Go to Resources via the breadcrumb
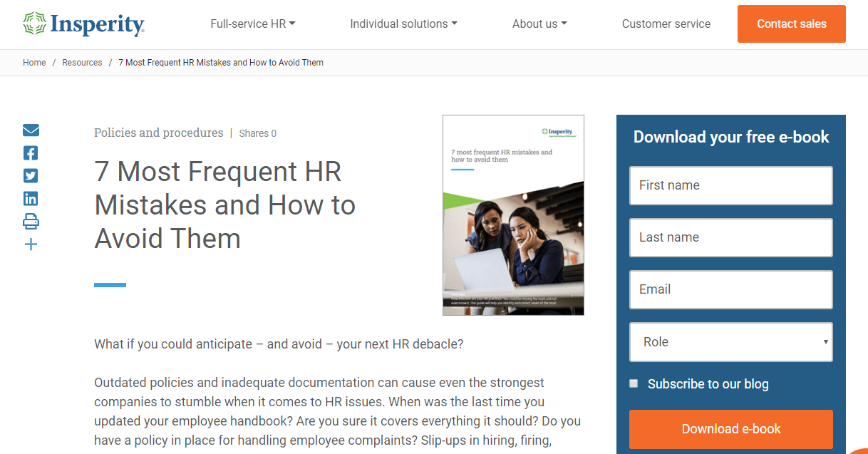The height and width of the screenshot is (454, 868). click(82, 63)
